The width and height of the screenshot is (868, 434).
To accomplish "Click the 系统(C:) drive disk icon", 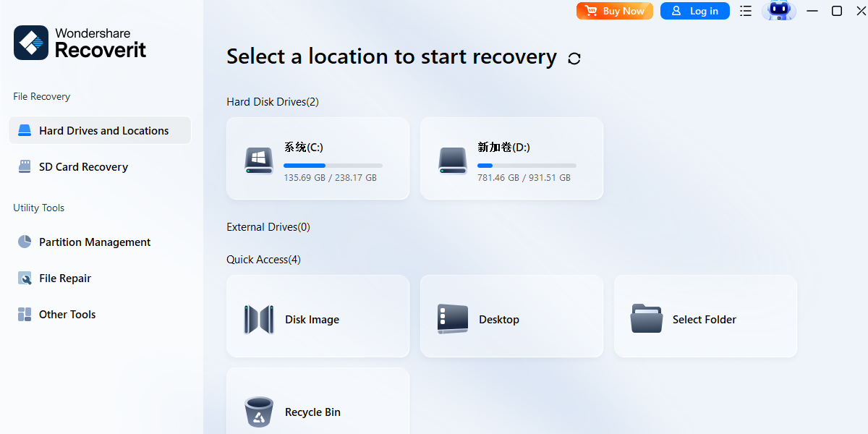I will (x=258, y=158).
